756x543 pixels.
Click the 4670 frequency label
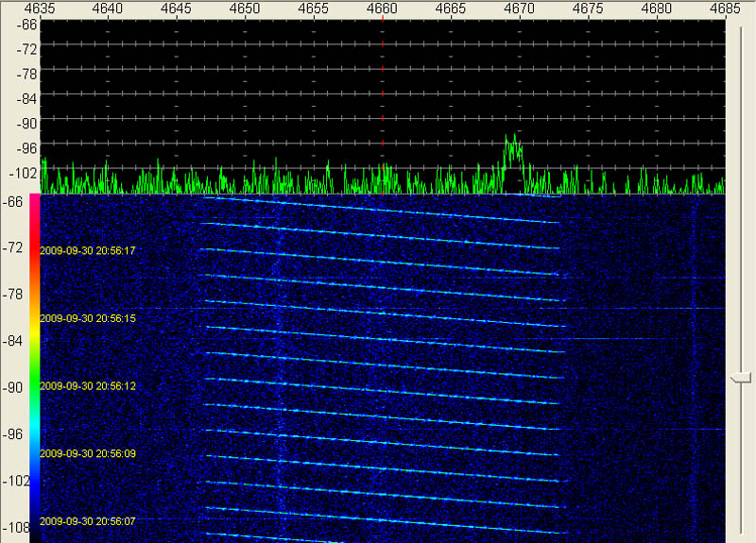[x=519, y=8]
